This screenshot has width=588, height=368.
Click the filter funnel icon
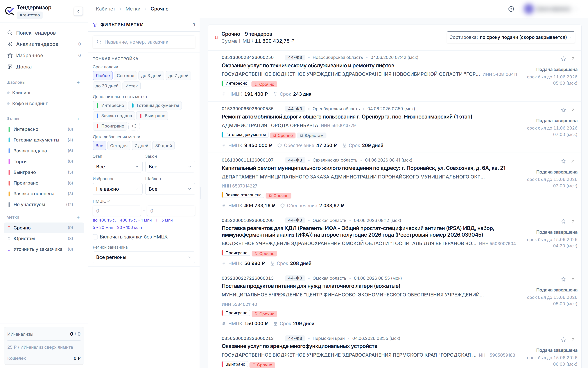[95, 25]
